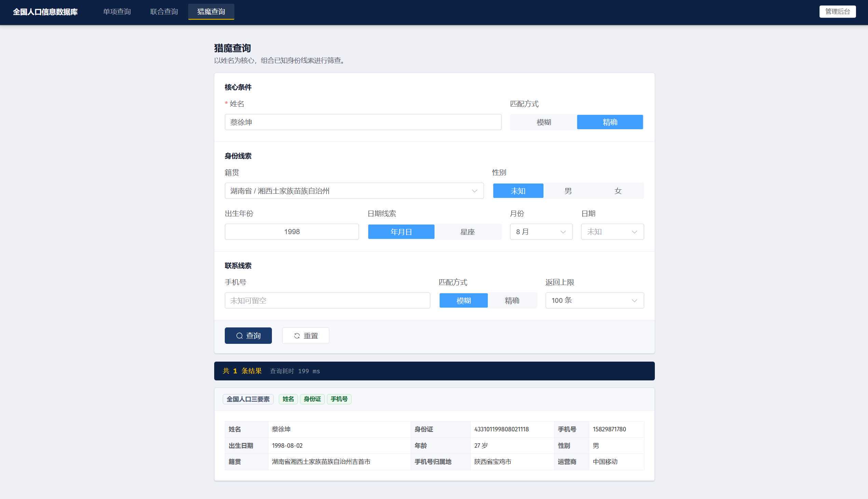Click the 全国人口三要素 source tag

[248, 399]
